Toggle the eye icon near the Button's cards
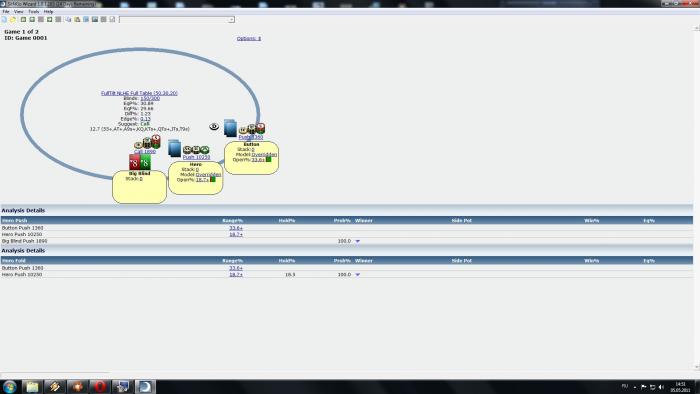 point(214,127)
